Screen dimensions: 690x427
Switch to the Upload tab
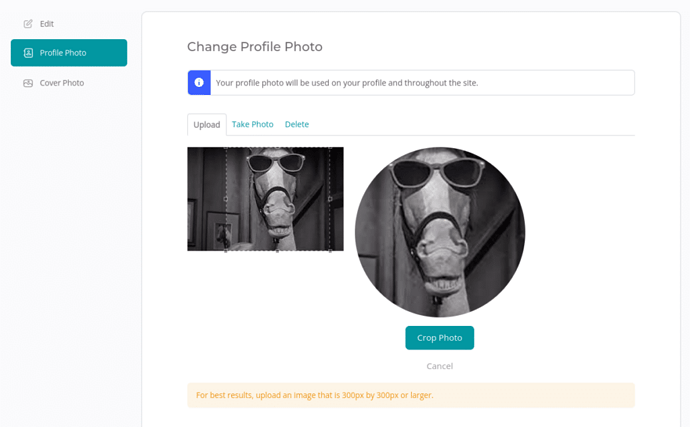[207, 125]
